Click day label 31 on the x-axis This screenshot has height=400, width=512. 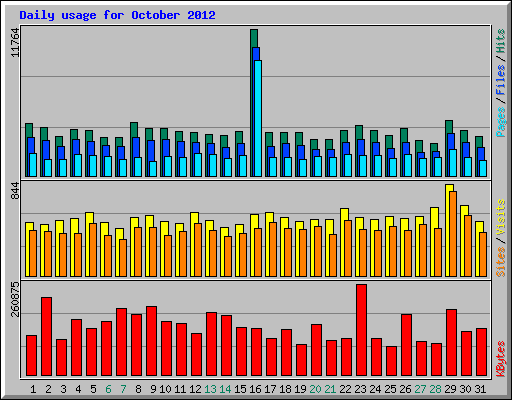pyautogui.click(x=480, y=389)
